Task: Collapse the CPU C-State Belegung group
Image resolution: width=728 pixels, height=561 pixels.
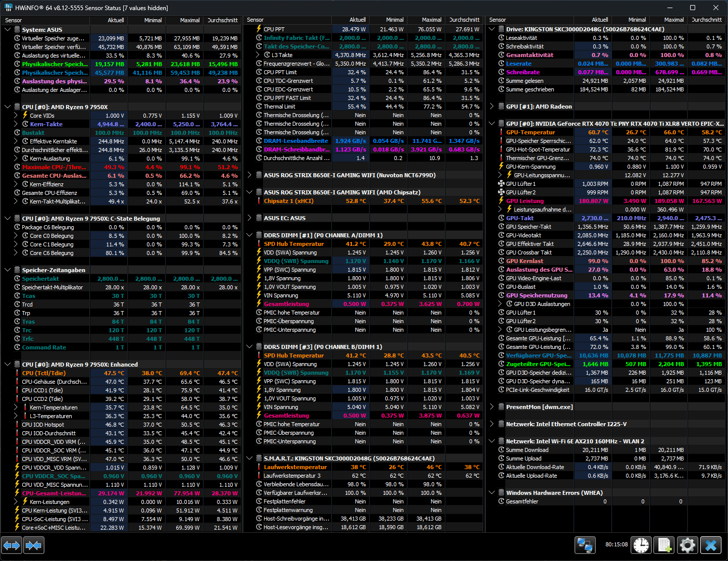Action: pos(8,219)
